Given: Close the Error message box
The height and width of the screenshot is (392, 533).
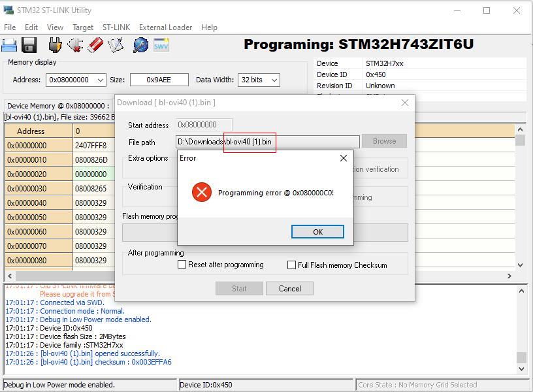Looking at the screenshot, I should (x=344, y=158).
